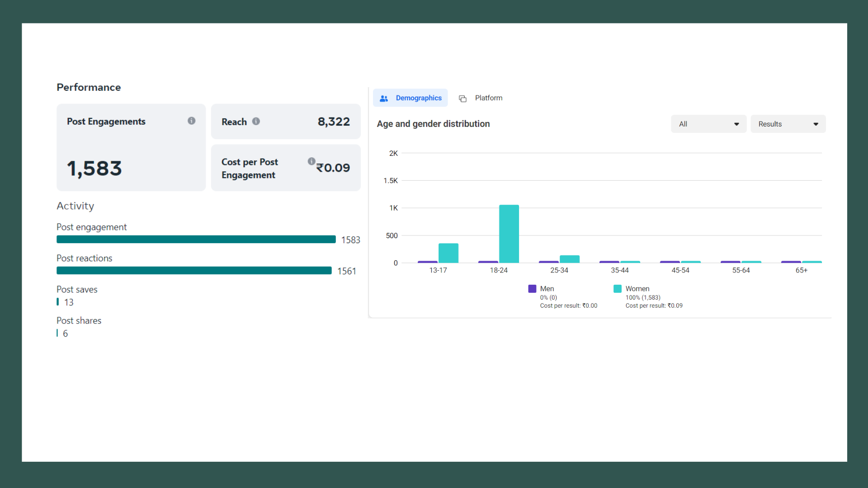Click the Post saves count 13

69,302
